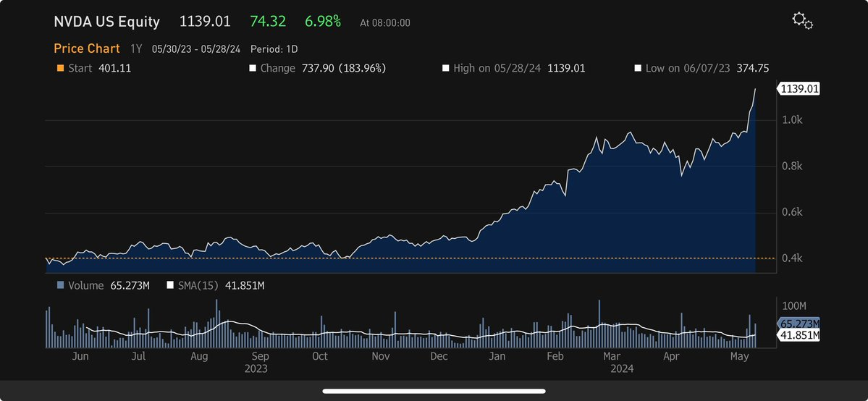Click the NVDA US Equity ticker name
868x401 pixels.
click(x=106, y=22)
